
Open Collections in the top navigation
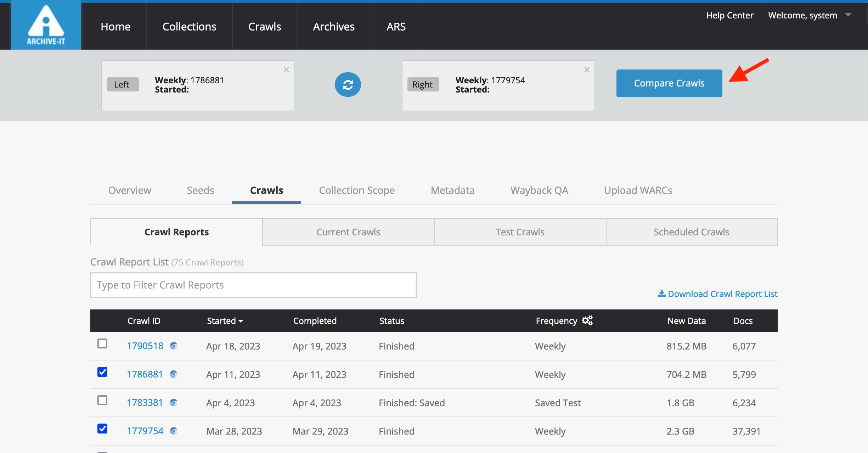tap(189, 27)
